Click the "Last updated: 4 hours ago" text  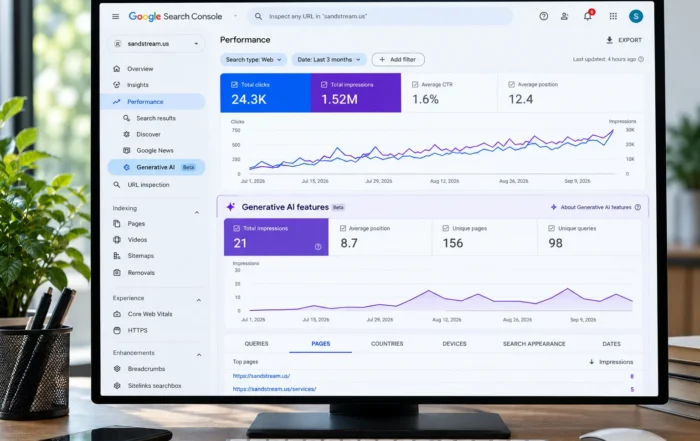click(x=604, y=59)
